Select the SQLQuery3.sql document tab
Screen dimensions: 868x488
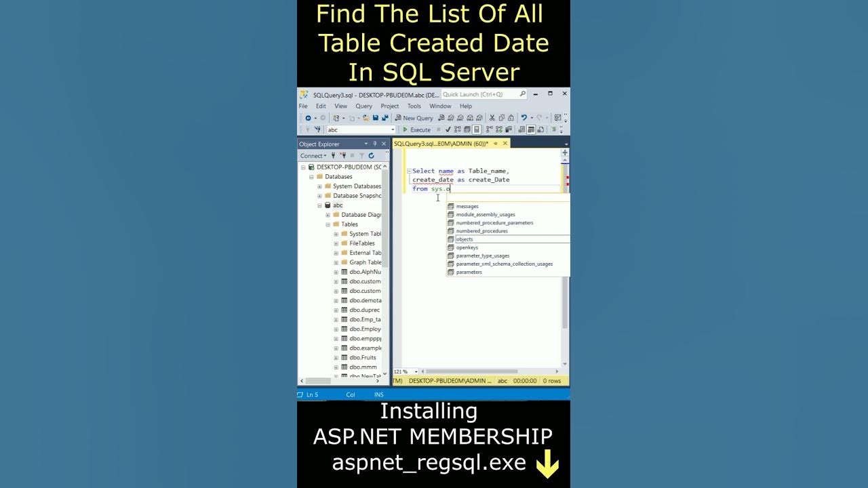tap(441, 144)
